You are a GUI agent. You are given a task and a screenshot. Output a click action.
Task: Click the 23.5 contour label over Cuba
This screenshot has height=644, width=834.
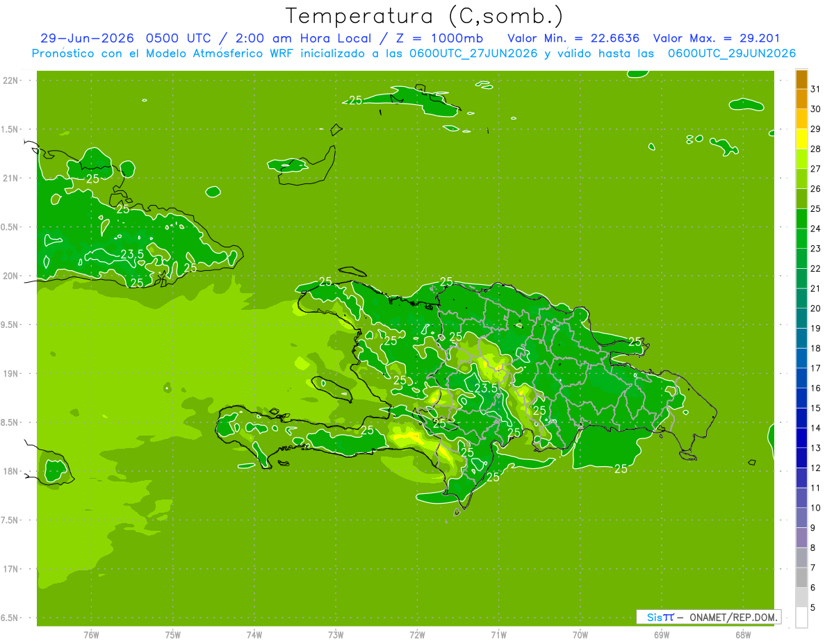(132, 254)
